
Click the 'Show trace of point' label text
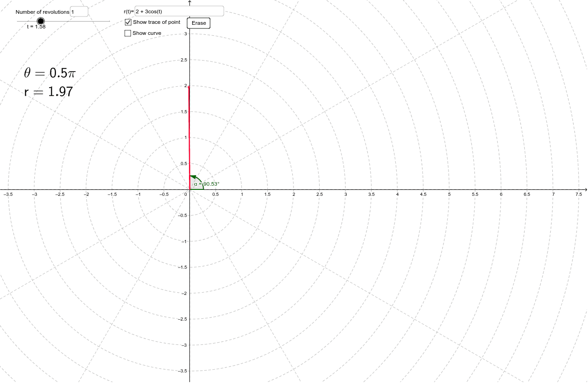pos(156,22)
